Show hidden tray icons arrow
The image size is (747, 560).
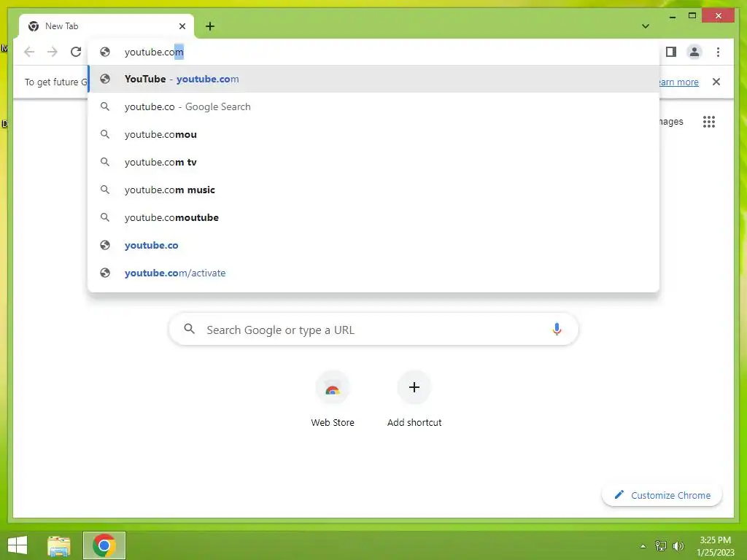tap(643, 546)
